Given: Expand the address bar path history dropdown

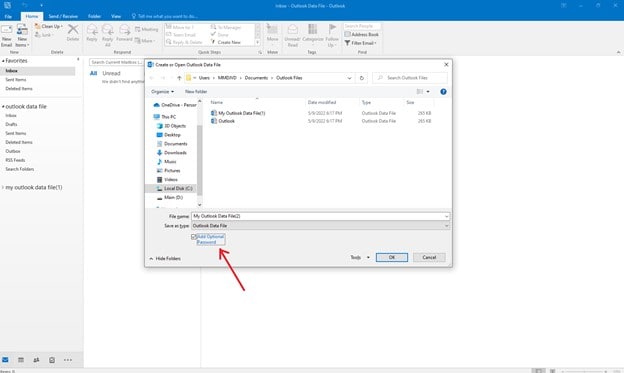Looking at the screenshot, I should pos(349,78).
